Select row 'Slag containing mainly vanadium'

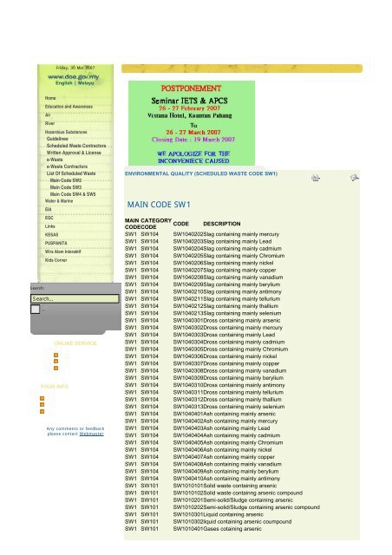204,277
